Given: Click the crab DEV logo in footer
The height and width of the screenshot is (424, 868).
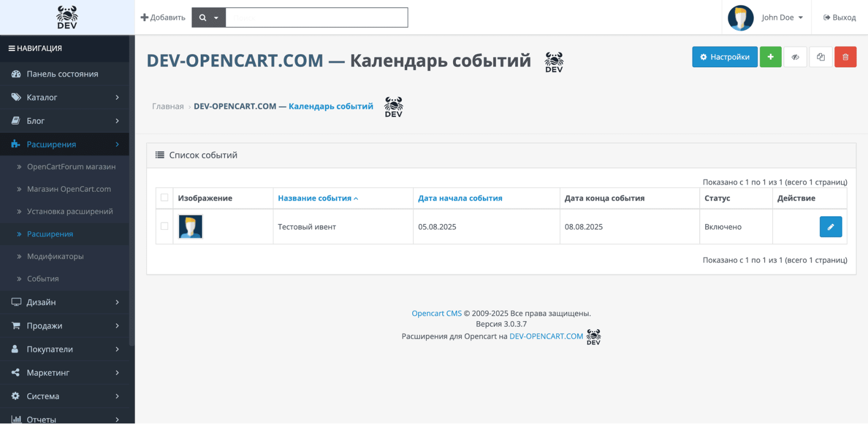Looking at the screenshot, I should coord(593,337).
